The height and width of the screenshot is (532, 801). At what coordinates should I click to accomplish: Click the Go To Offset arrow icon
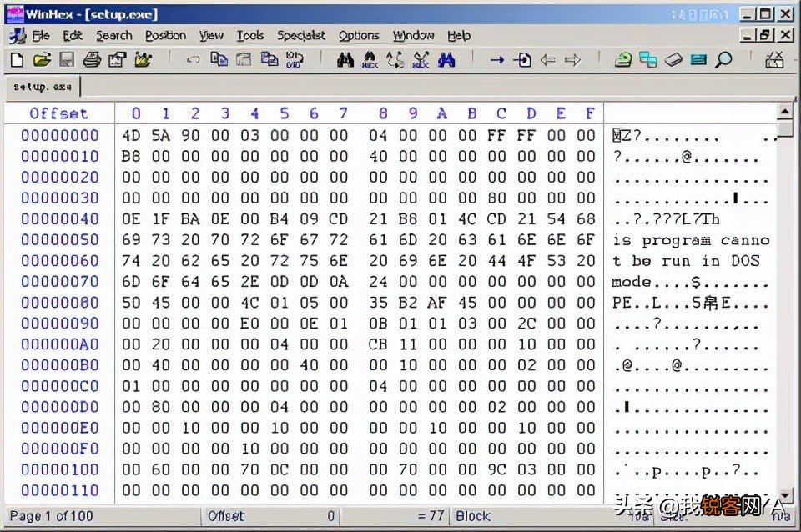[x=497, y=60]
